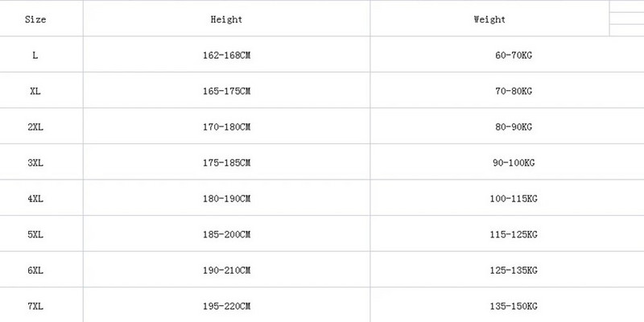Screen dimensions: 644x322
Task: Choose the 135-150KG weight cell
Action: pos(514,307)
